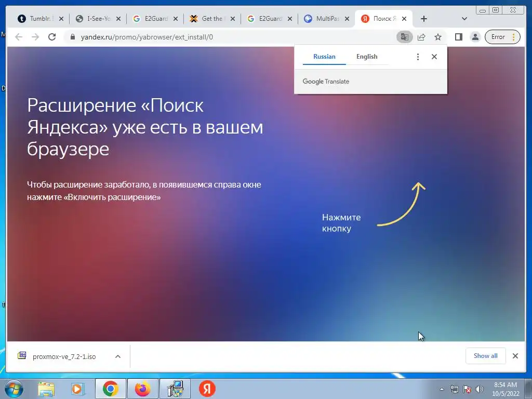Image resolution: width=532 pixels, height=399 pixels.
Task: Close the Tumblr tab
Action: [61, 19]
